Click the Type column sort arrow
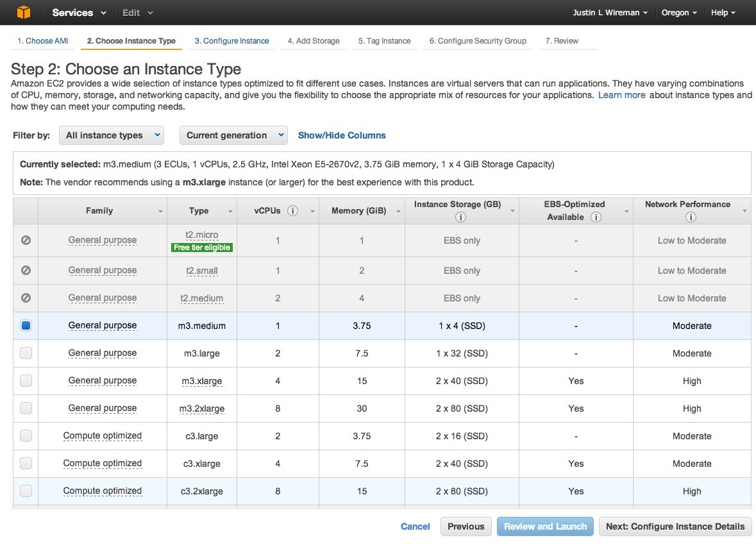This screenshot has height=547, width=756. click(230, 211)
